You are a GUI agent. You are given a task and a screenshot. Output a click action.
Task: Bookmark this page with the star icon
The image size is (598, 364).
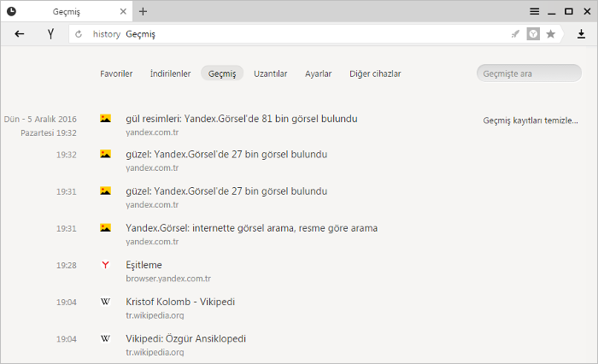click(551, 34)
